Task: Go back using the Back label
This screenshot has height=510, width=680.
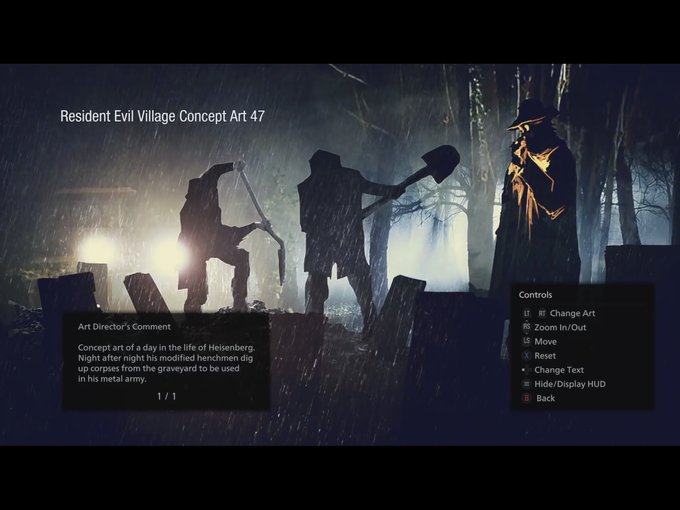Action: [546, 398]
